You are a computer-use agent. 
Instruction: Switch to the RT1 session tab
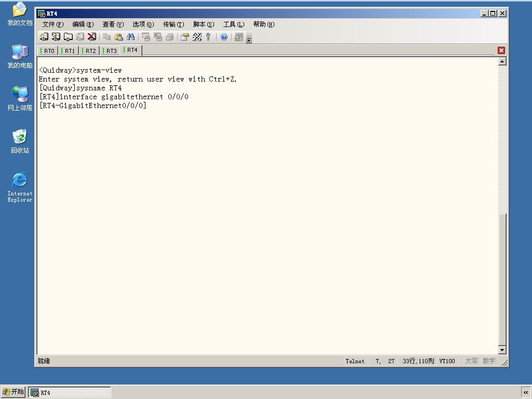pos(68,51)
